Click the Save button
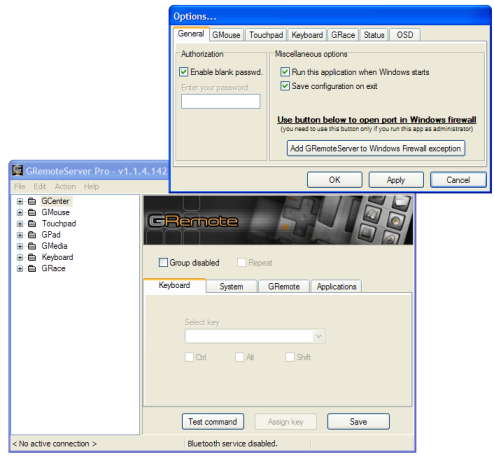This screenshot has width=494, height=459. (358, 422)
